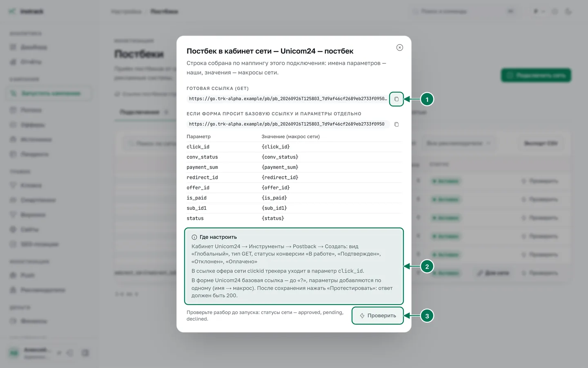Screen dimensions: 588x368
Task: Click the «Значение (макрос сети)» column header
Action: pos(291,137)
